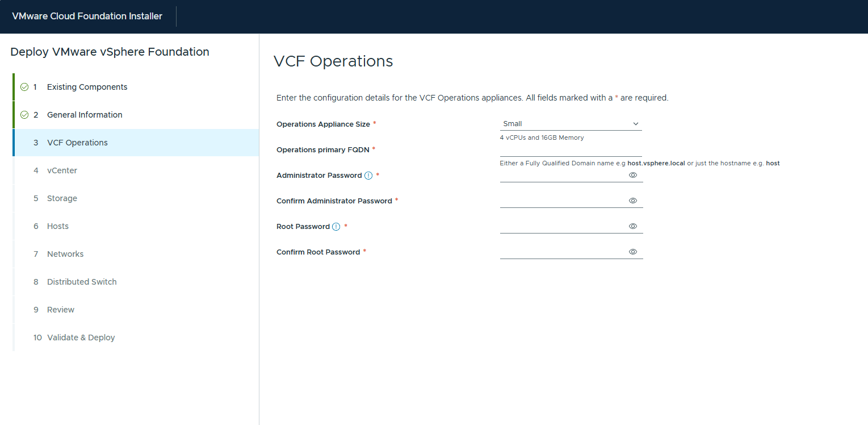Unmask the Confirm Root Password field
The image size is (868, 425).
(633, 252)
